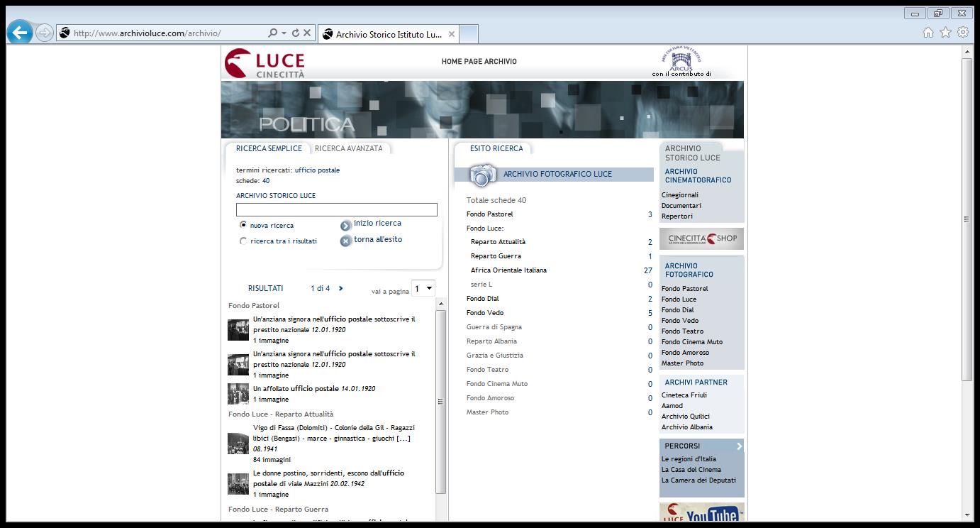Stop loading with the address bar X
This screenshot has width=980, height=528.
pyautogui.click(x=307, y=33)
